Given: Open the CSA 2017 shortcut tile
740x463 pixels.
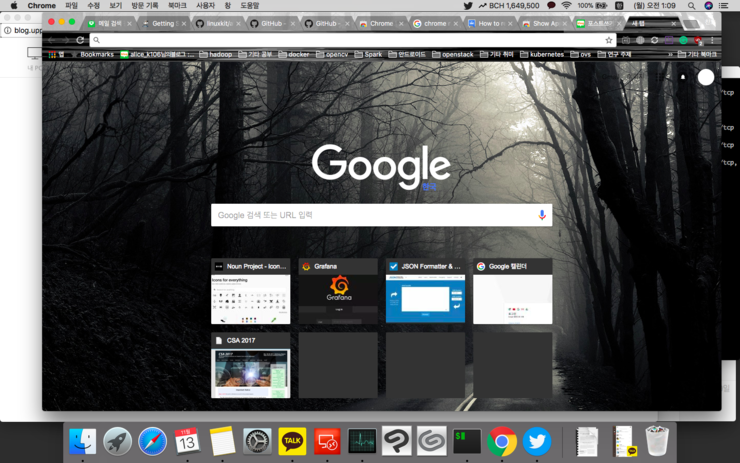Looking at the screenshot, I should point(251,365).
